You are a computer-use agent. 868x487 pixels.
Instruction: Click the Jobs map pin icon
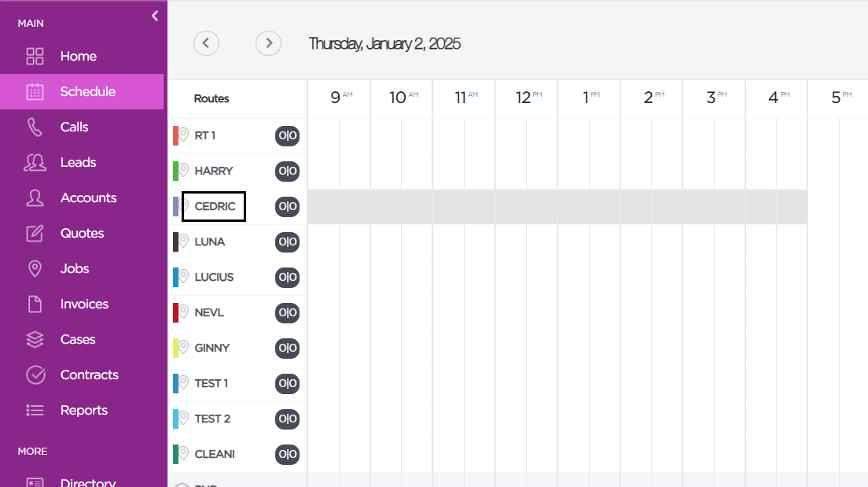coord(35,268)
